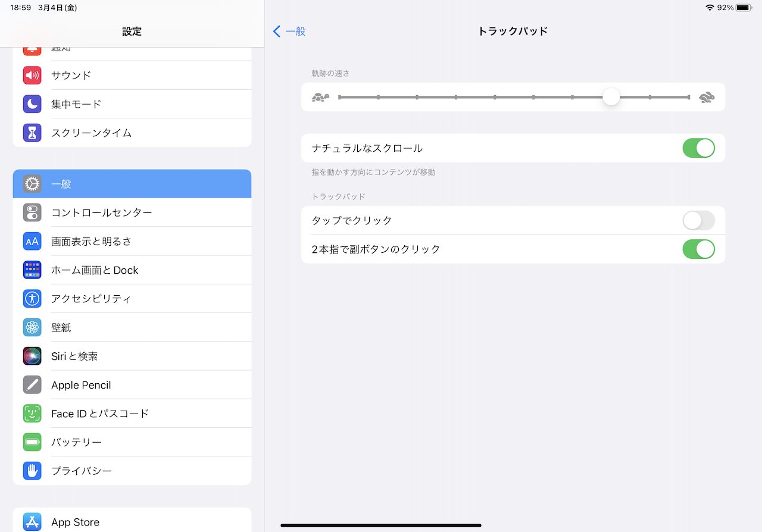This screenshot has width=762, height=532.
Task: Open App Store settings label
Action: click(x=75, y=522)
